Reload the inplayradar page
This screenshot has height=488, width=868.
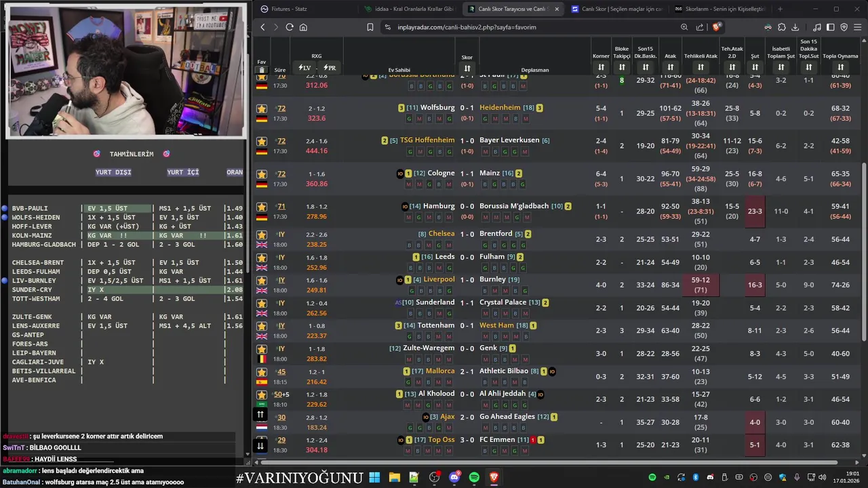[x=290, y=27]
